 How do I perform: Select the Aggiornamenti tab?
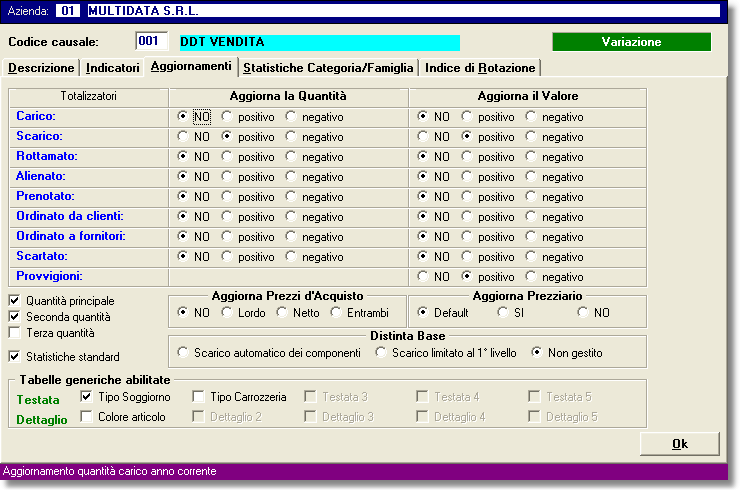[191, 67]
